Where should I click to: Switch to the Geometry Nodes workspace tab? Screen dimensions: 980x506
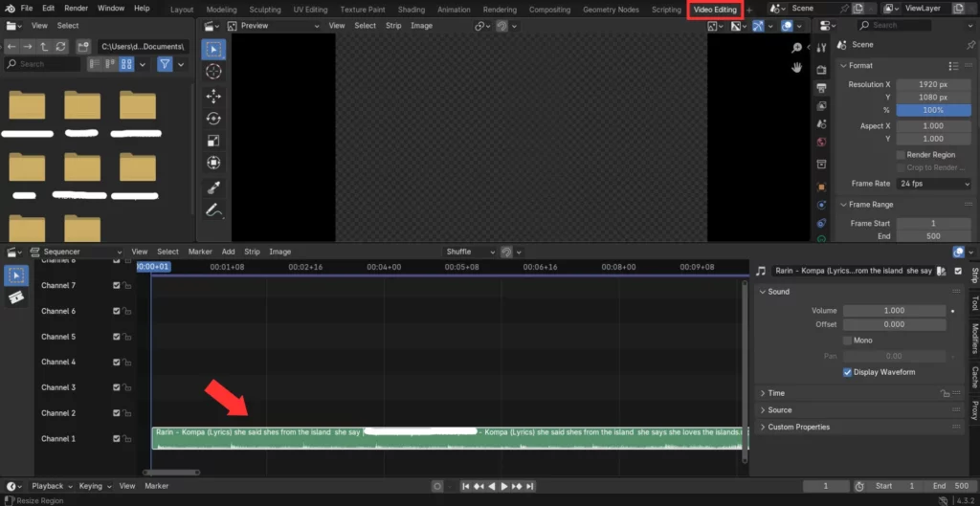(612, 10)
